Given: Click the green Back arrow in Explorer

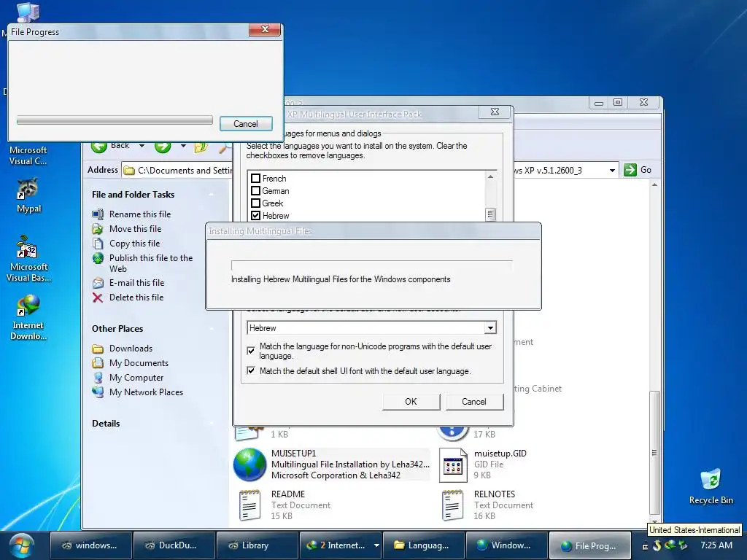Looking at the screenshot, I should pos(99,146).
